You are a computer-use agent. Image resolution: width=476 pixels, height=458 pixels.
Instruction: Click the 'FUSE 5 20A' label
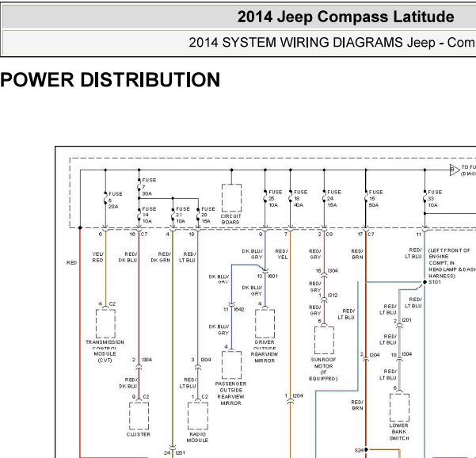click(115, 200)
